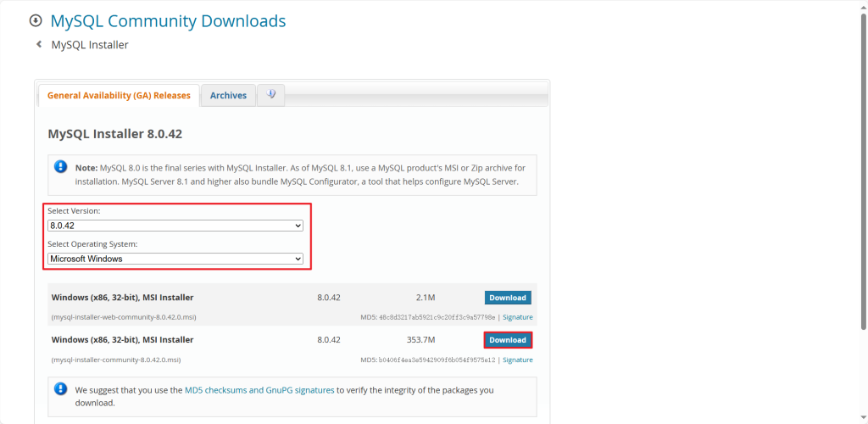Click the filename mysql-installer-web-community-8.0.42.0.msi
The width and height of the screenshot is (868, 424).
tap(124, 317)
